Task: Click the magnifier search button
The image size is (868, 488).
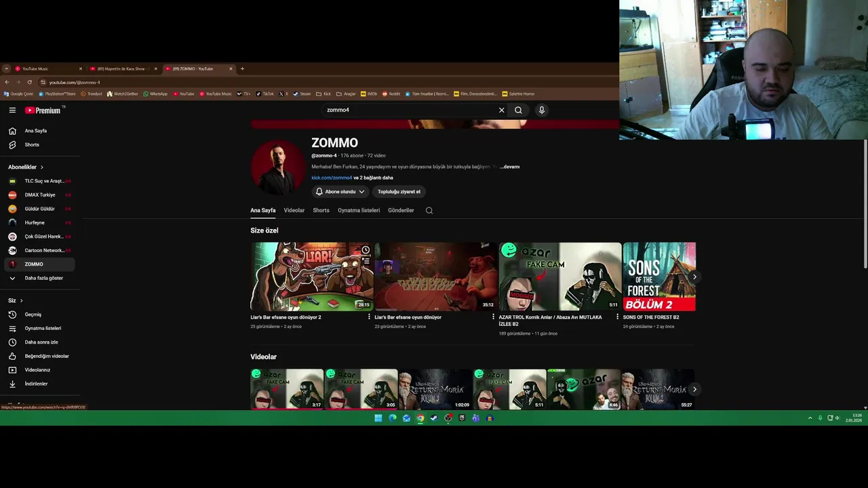Action: click(x=518, y=110)
